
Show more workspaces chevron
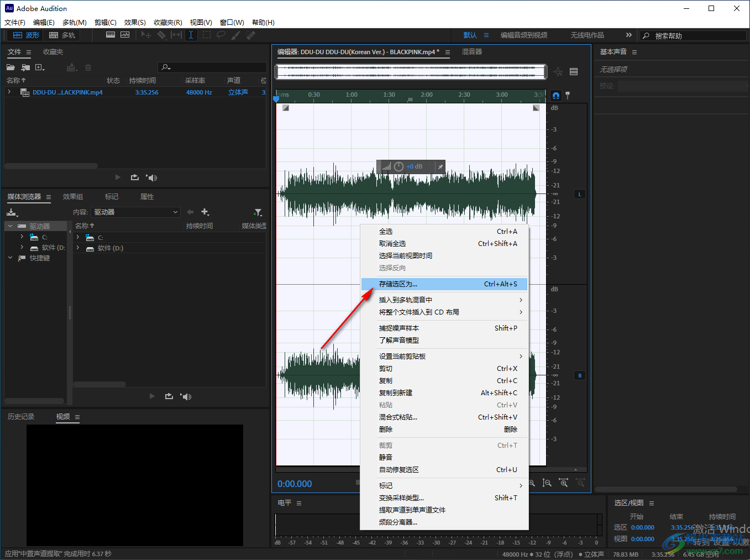pos(628,35)
